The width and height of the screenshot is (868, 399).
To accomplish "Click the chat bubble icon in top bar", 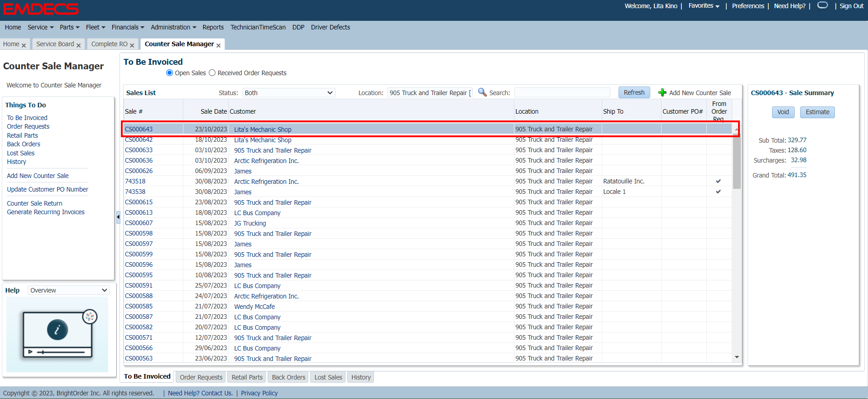I will 823,5.
